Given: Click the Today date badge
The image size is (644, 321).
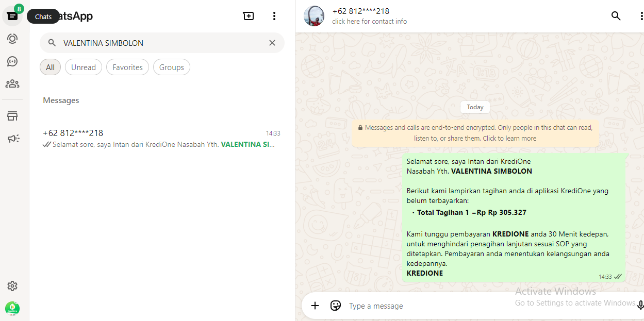Looking at the screenshot, I should 475,107.
